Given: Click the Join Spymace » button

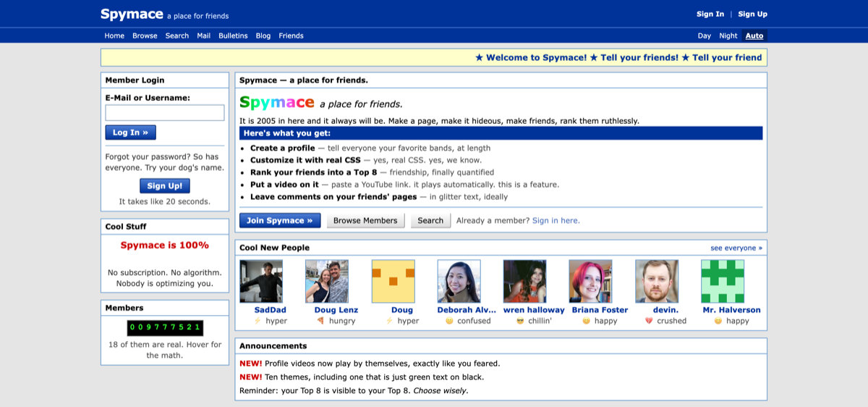Looking at the screenshot, I should (x=280, y=220).
